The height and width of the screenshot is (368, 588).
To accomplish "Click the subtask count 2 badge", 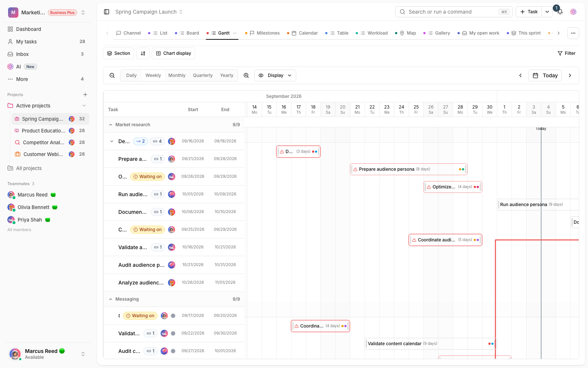I will [x=140, y=141].
